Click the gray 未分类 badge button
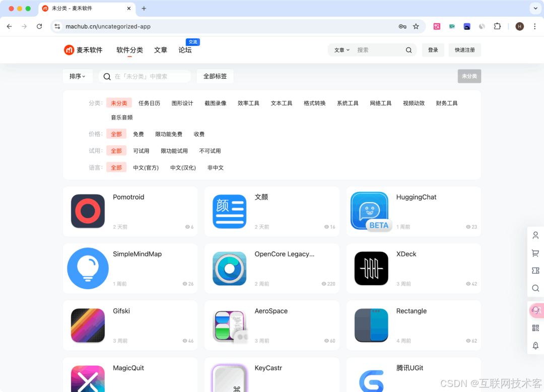Image resolution: width=544 pixels, height=392 pixels. (469, 76)
